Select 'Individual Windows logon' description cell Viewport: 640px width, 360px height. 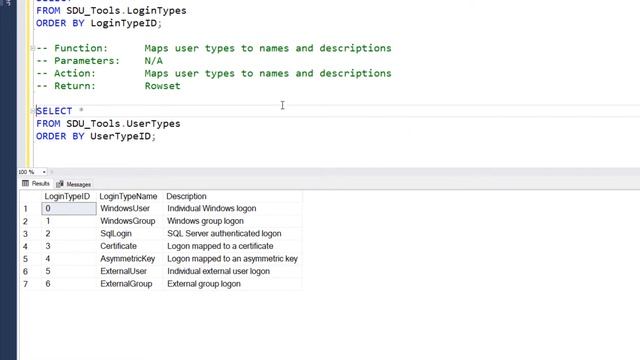233,209
